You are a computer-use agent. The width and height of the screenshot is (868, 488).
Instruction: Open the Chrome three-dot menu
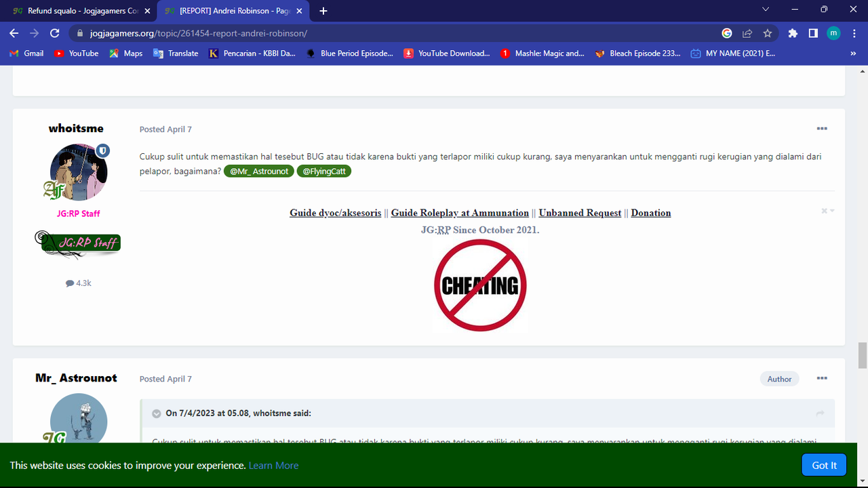tap(854, 33)
